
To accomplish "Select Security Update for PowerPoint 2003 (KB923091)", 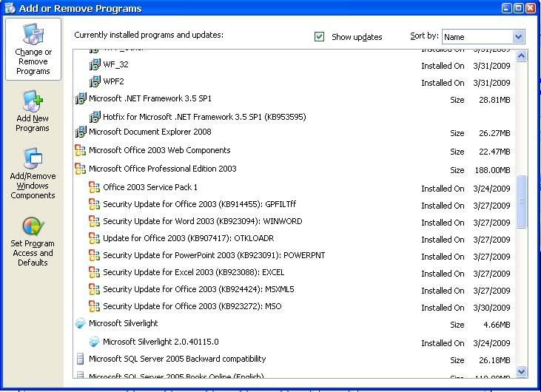I will [214, 255].
